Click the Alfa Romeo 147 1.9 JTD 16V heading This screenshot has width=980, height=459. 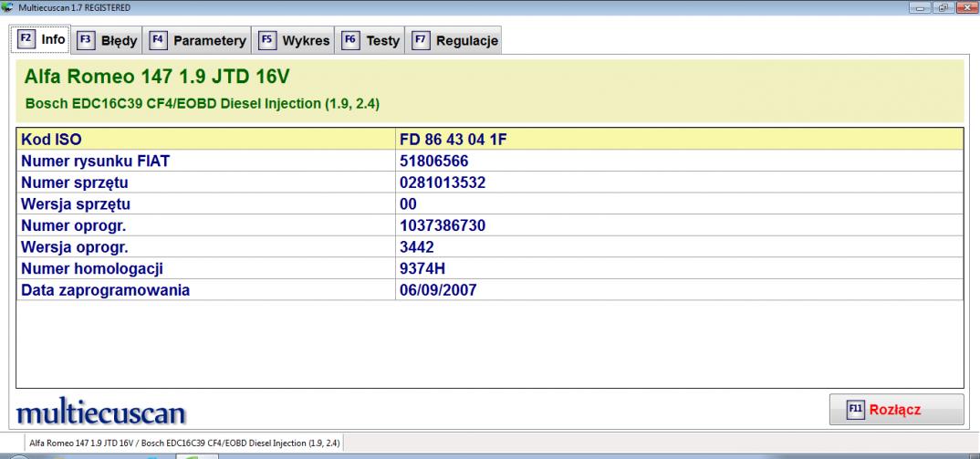click(157, 77)
